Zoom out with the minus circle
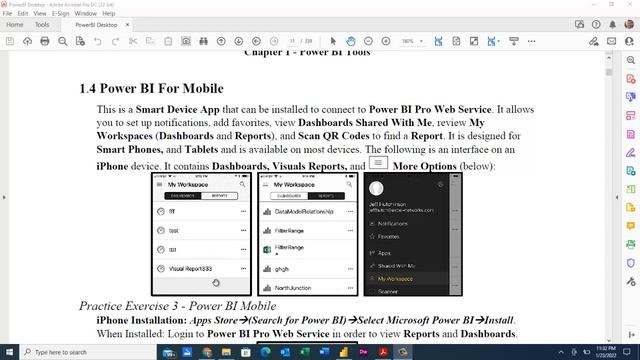This screenshot has width=640, height=360. 368,41
